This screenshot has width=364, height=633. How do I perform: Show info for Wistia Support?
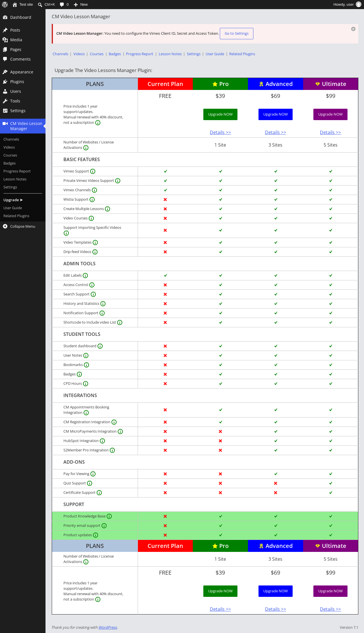(x=92, y=200)
